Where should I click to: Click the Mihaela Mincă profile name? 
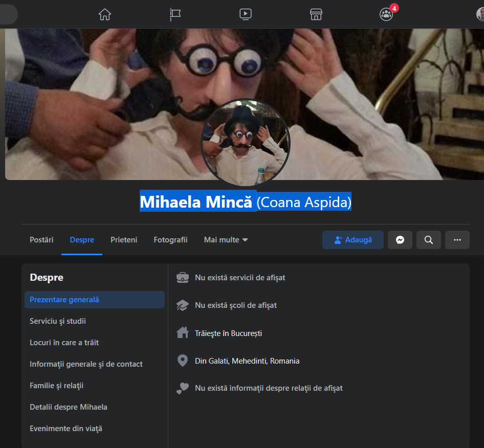[196, 202]
